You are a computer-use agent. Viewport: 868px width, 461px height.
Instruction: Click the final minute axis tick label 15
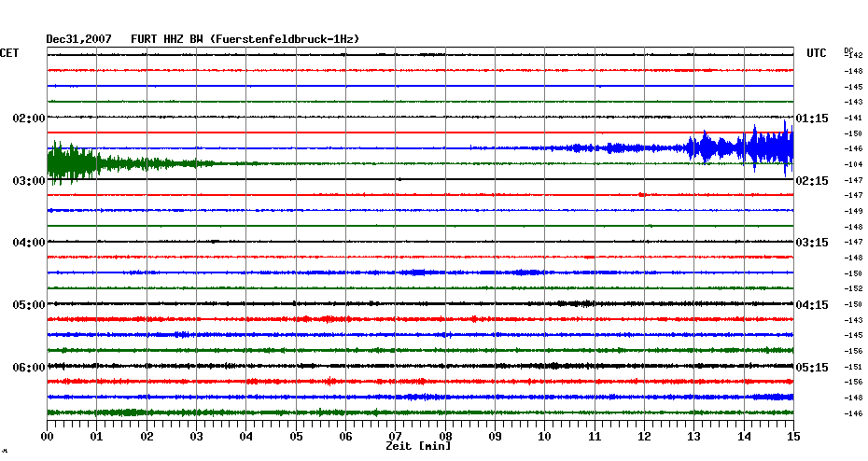(793, 437)
